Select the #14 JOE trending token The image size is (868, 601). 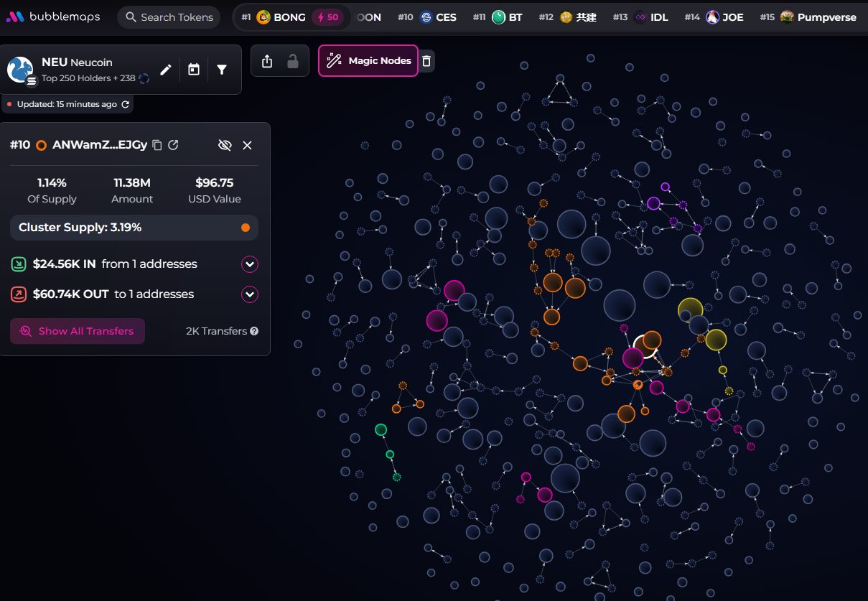point(725,17)
